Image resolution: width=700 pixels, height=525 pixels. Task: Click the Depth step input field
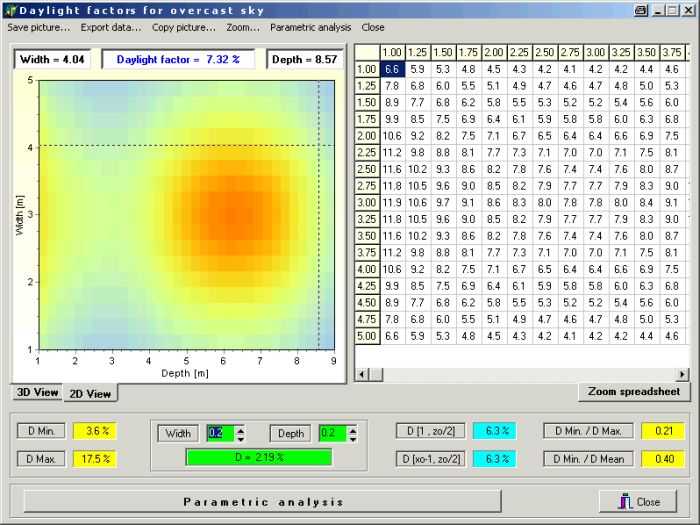pos(333,433)
